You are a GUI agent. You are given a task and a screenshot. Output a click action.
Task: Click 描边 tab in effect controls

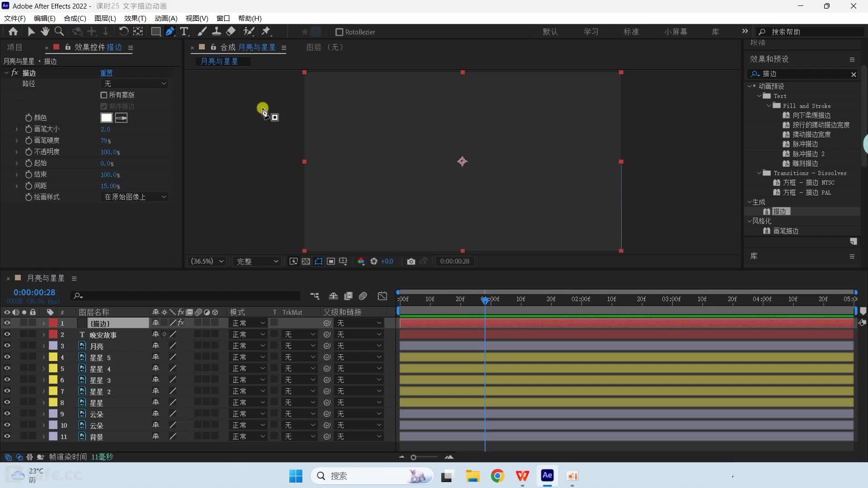pos(115,47)
